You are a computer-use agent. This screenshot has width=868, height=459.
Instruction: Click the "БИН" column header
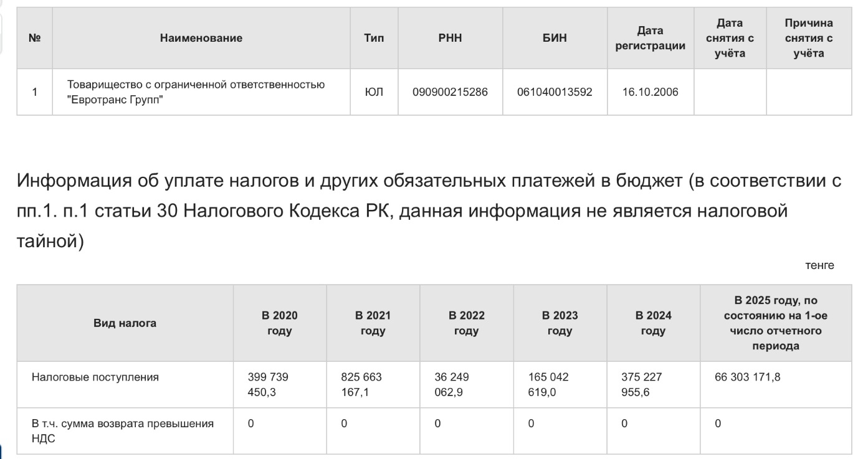[555, 38]
